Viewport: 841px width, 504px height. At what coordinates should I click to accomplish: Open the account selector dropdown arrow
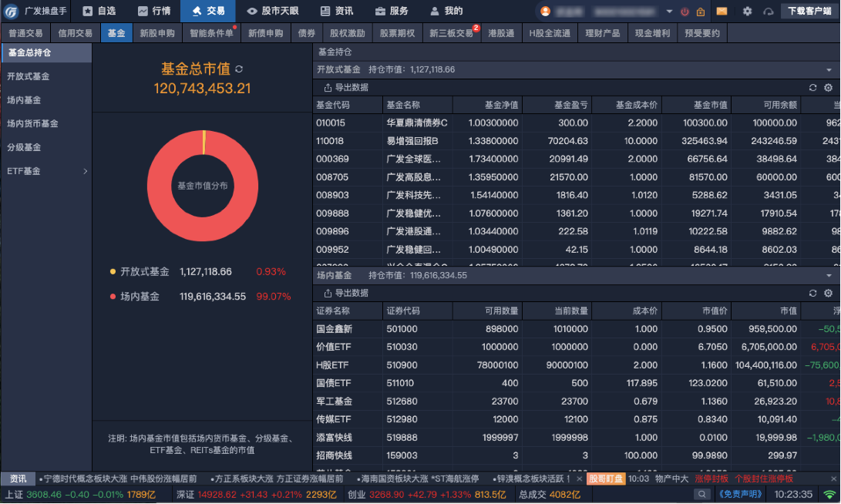[x=669, y=12]
